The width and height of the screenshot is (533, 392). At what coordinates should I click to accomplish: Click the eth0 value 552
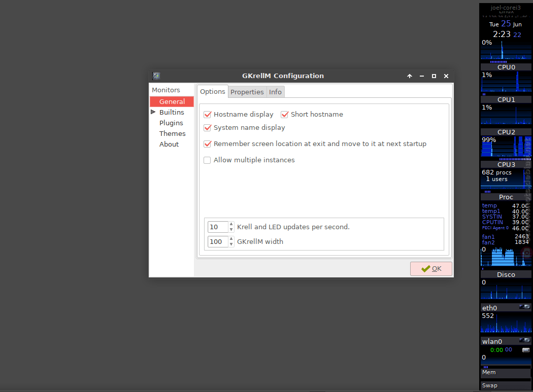488,316
